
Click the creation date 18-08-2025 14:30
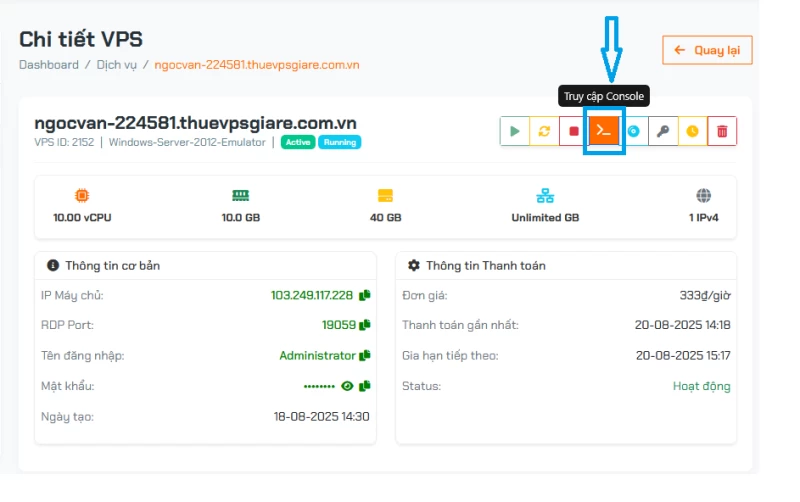tap(321, 417)
